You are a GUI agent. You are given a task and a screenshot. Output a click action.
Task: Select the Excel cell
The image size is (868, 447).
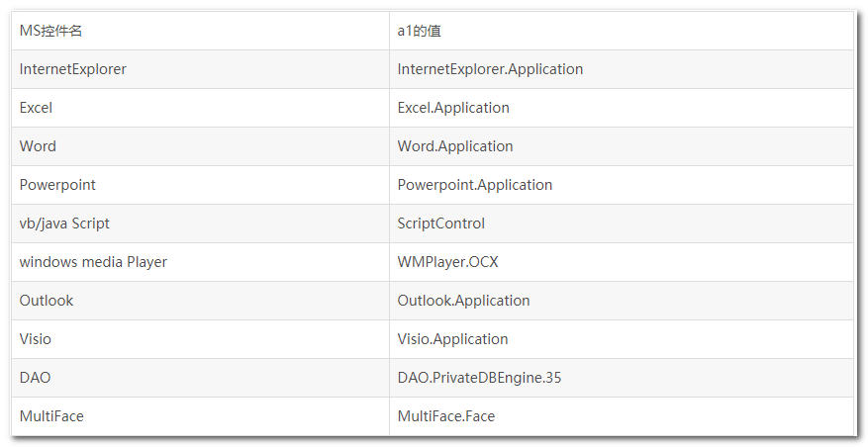click(37, 108)
